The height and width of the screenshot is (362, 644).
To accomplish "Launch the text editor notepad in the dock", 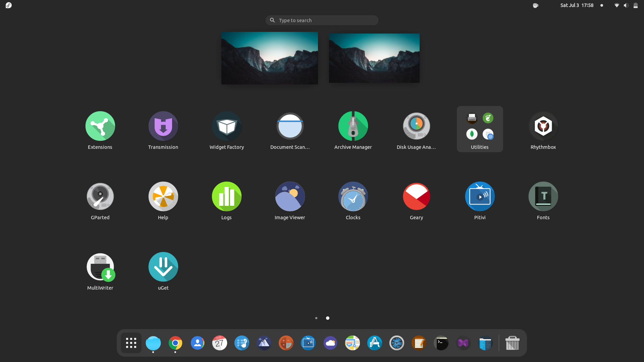I will (419, 343).
